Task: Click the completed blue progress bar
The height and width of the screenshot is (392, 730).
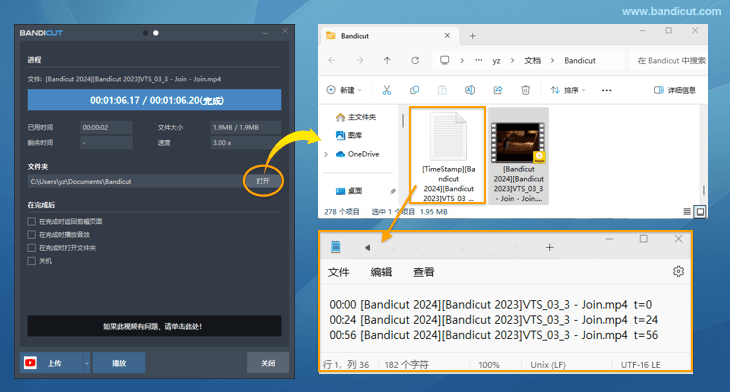Action: [154, 100]
